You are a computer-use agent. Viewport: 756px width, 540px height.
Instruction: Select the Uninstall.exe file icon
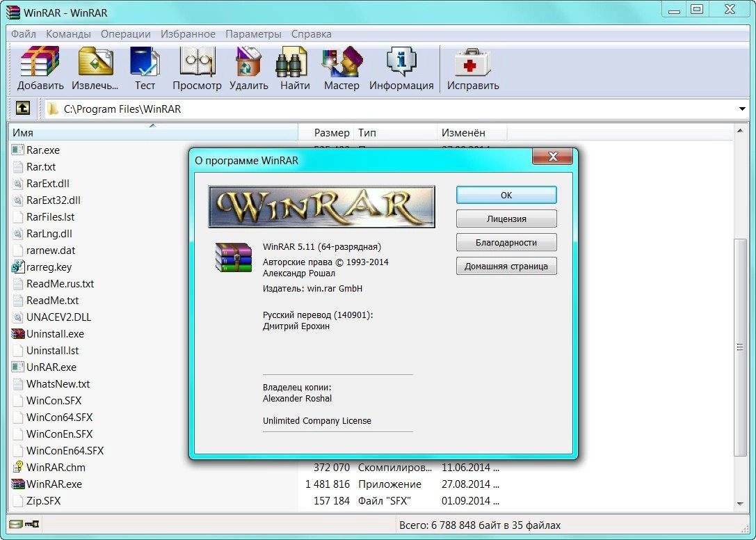click(x=18, y=334)
